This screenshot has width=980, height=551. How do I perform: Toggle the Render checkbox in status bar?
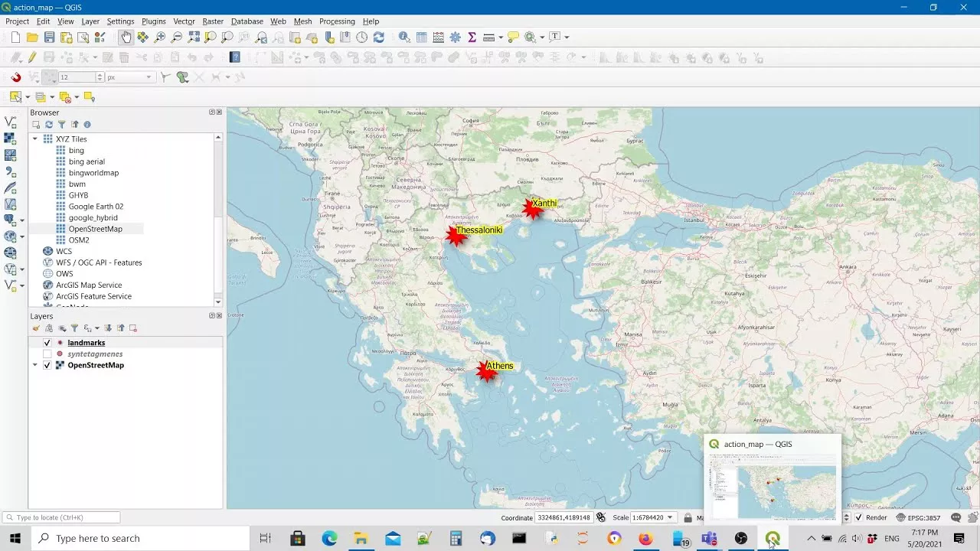pyautogui.click(x=859, y=518)
